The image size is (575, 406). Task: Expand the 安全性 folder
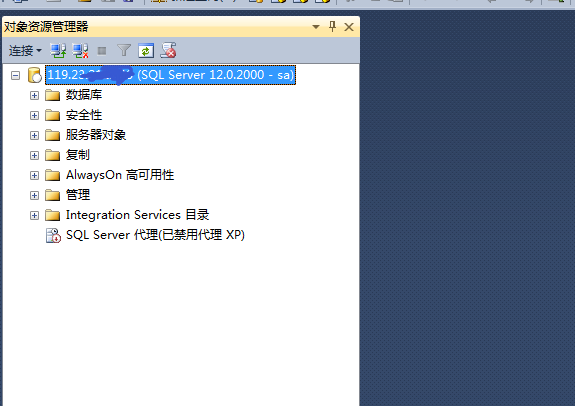point(34,116)
